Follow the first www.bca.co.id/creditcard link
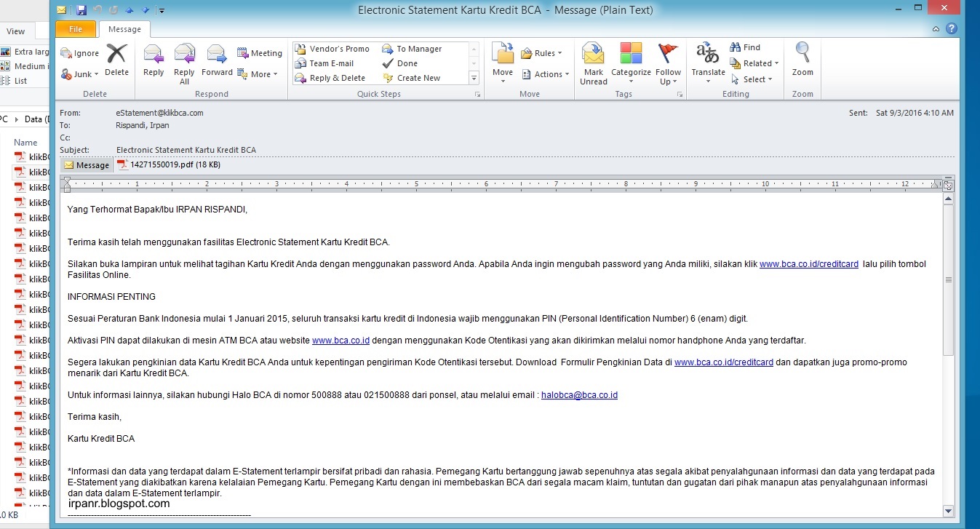This screenshot has height=529, width=980. (809, 264)
